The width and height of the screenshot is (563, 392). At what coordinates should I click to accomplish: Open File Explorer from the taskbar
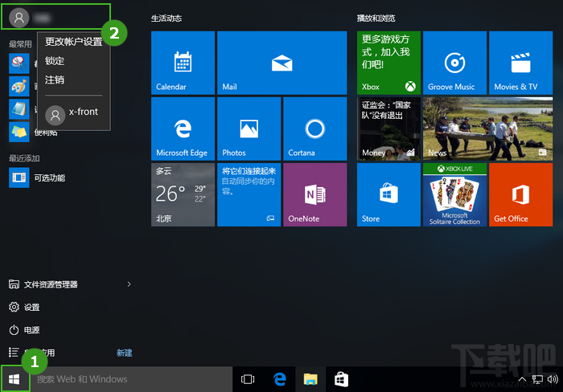pos(310,379)
